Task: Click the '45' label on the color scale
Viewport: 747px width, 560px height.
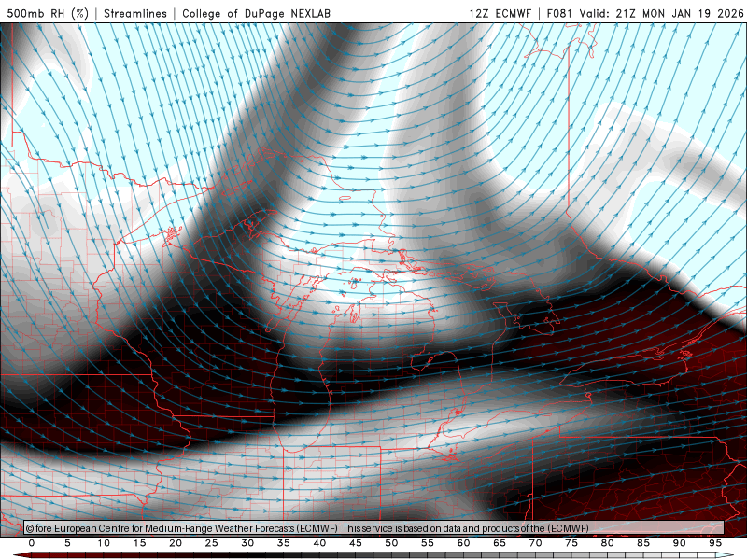Action: coord(356,543)
